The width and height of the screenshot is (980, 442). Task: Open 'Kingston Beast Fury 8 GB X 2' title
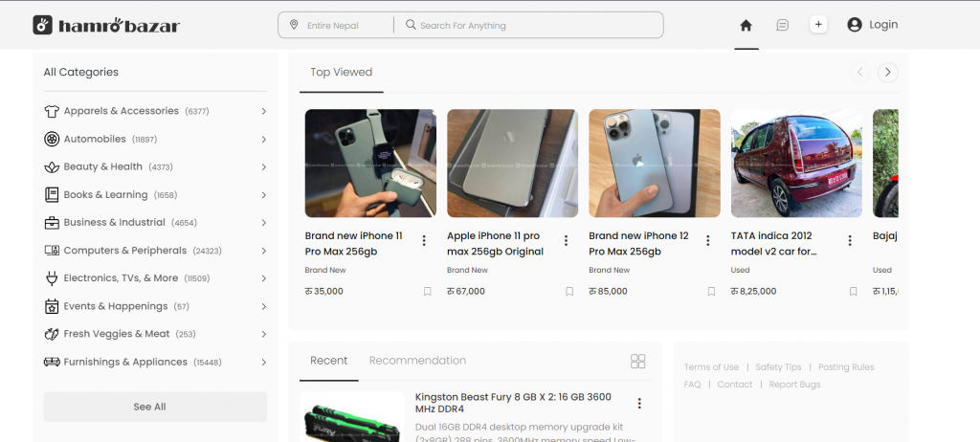513,403
